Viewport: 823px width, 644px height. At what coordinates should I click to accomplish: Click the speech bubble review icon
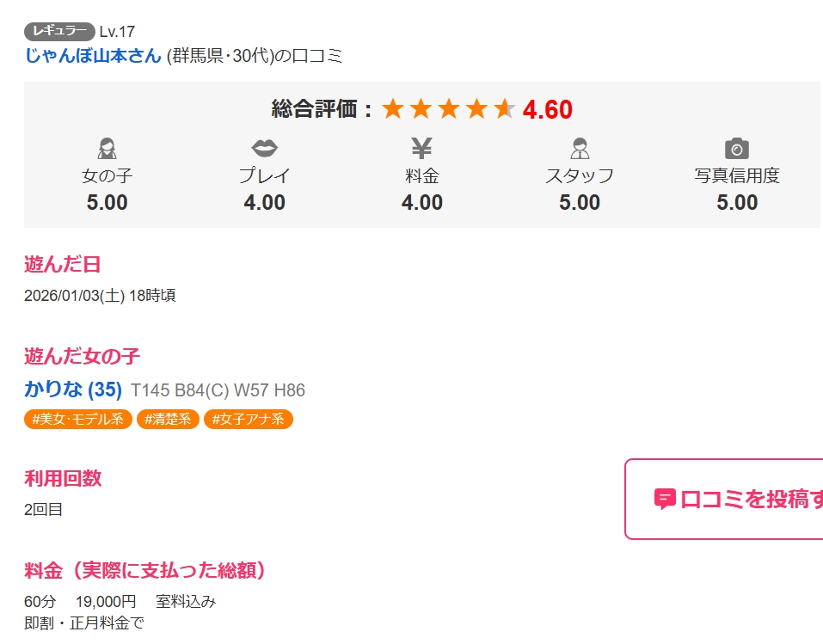[665, 499]
